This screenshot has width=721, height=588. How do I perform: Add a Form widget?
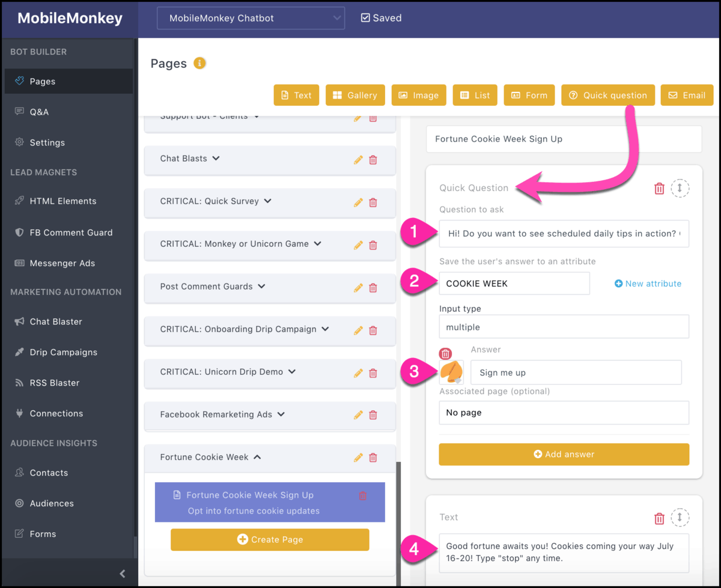(x=529, y=95)
